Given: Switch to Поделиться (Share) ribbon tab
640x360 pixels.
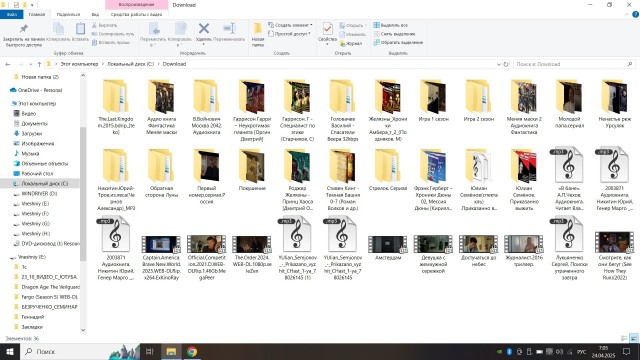Looking at the screenshot, I should 68,14.
